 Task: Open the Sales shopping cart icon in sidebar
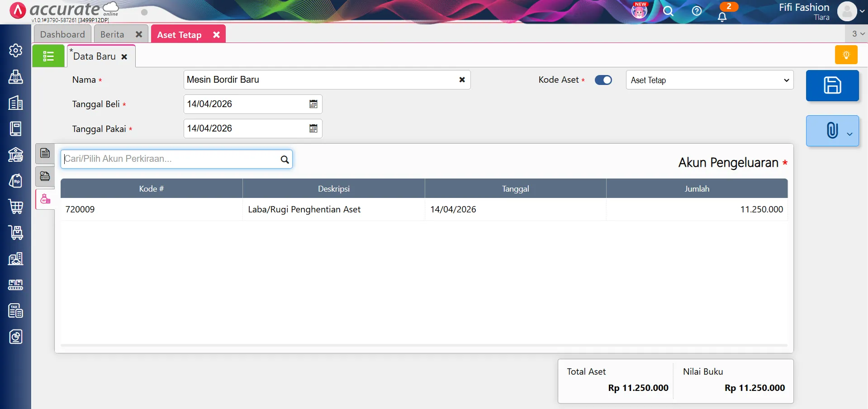pyautogui.click(x=16, y=207)
